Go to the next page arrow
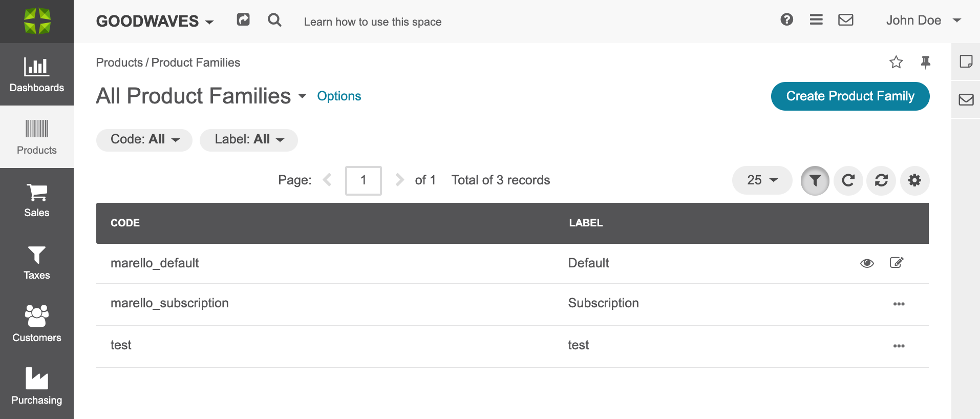 [400, 180]
